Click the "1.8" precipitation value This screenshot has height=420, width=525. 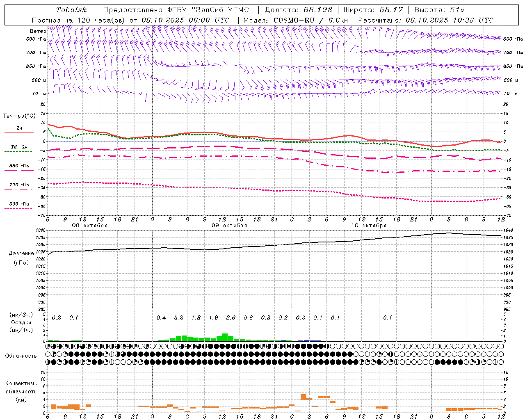click(196, 317)
